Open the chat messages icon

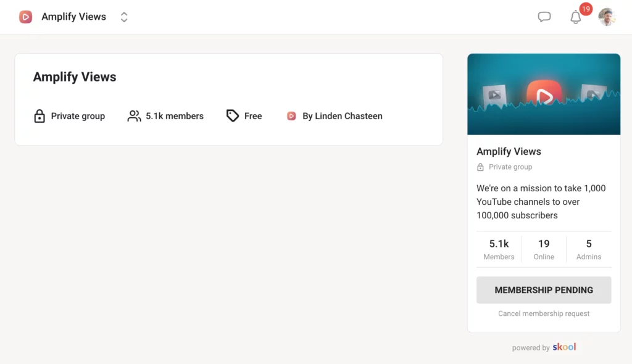544,17
